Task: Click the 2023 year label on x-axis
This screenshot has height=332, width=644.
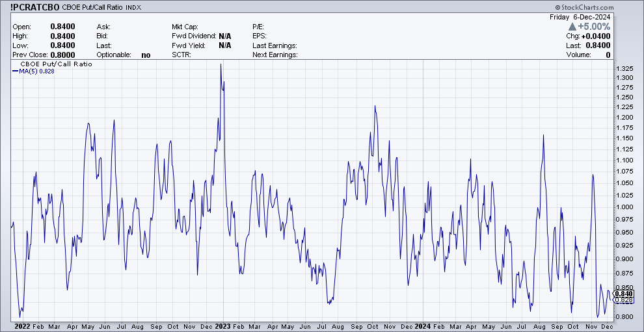Action: [223, 327]
